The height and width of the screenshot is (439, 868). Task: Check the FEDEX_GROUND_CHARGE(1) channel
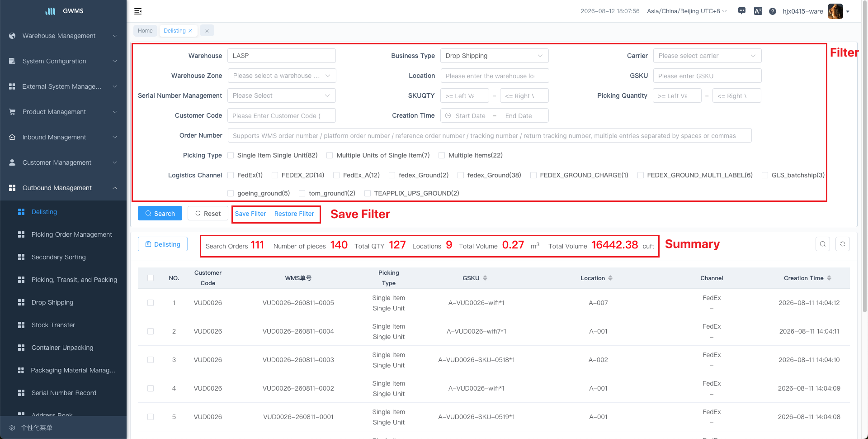[533, 175]
